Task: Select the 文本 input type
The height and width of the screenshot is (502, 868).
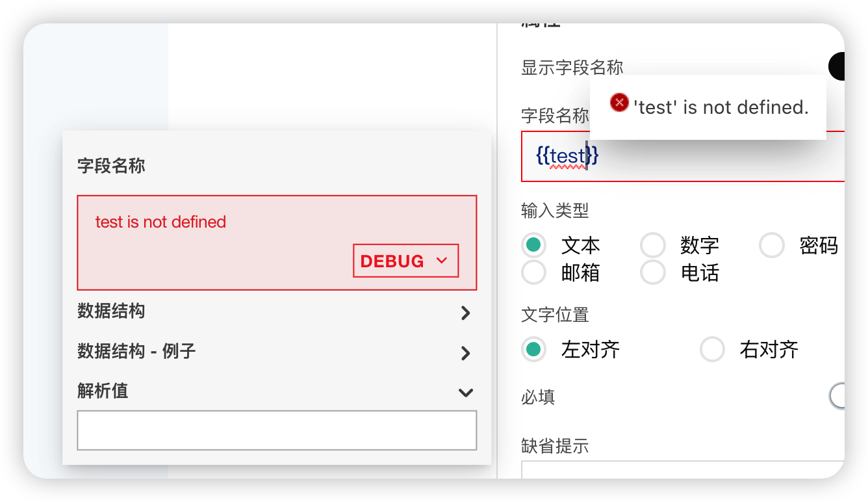Action: coord(534,245)
